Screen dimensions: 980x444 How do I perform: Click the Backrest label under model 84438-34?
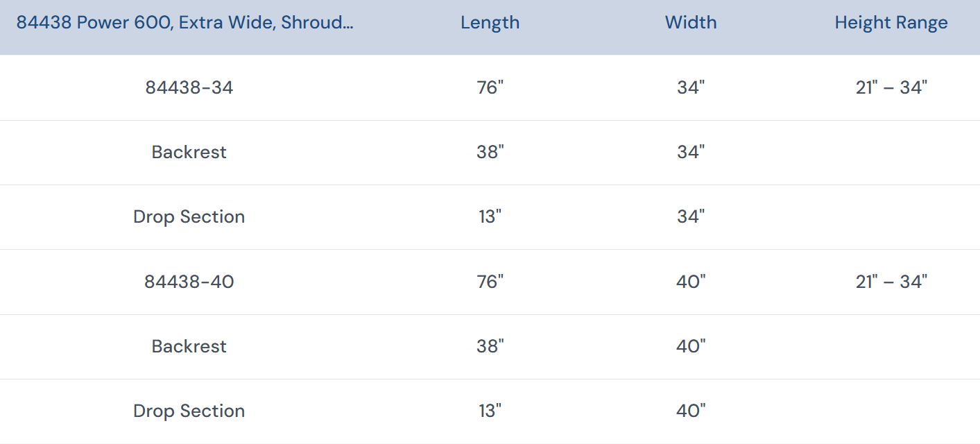[189, 152]
